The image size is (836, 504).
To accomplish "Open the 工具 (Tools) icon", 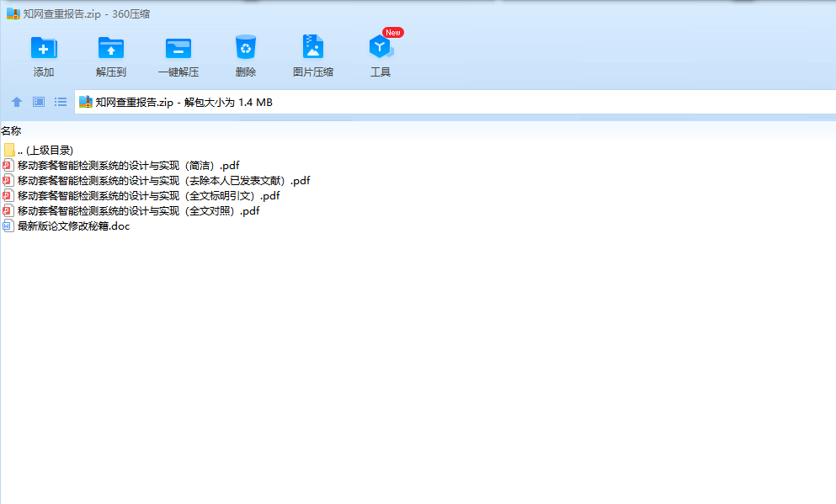I will point(381,47).
